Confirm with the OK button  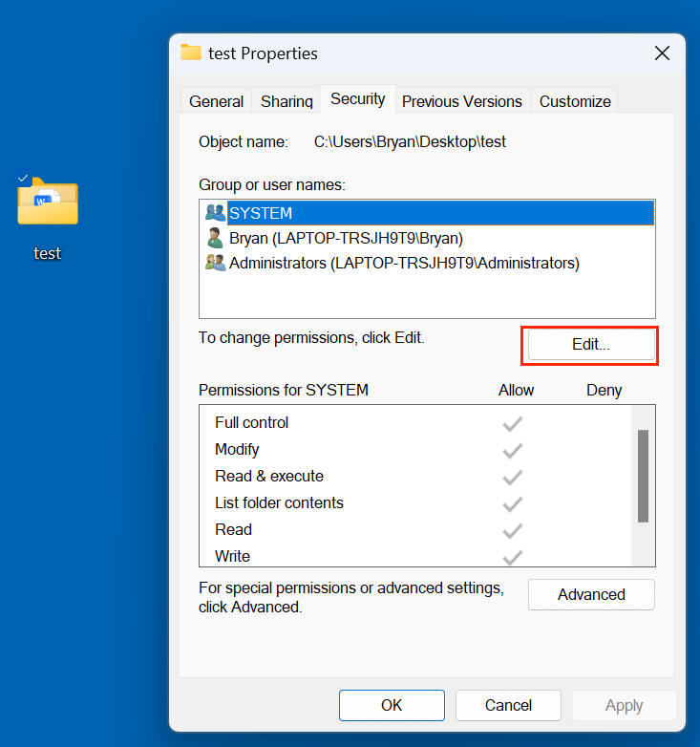[x=392, y=705]
